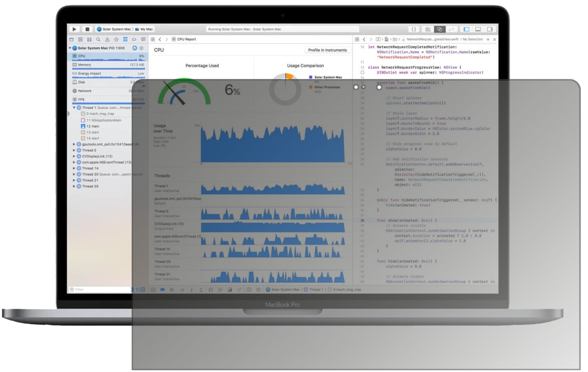This screenshot has height=372, width=588.
Task: Open the Issue navigator warning icon
Action: [x=107, y=39]
